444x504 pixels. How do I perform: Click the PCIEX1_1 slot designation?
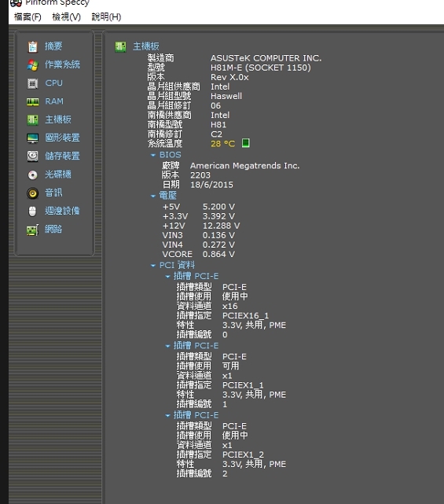(243, 385)
